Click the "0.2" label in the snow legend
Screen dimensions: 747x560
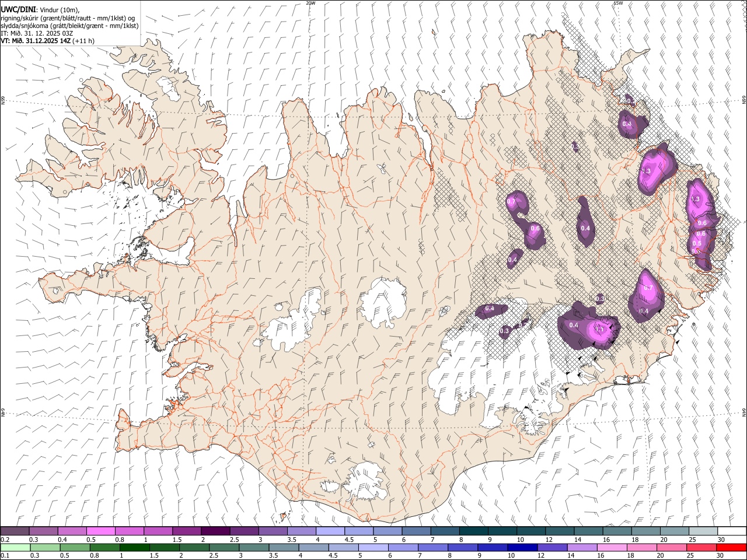pyautogui.click(x=5, y=540)
